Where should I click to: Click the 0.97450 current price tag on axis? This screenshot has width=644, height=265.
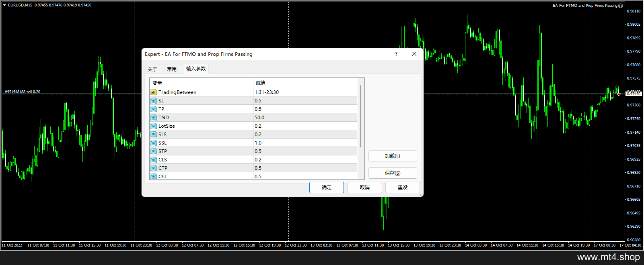(634, 94)
